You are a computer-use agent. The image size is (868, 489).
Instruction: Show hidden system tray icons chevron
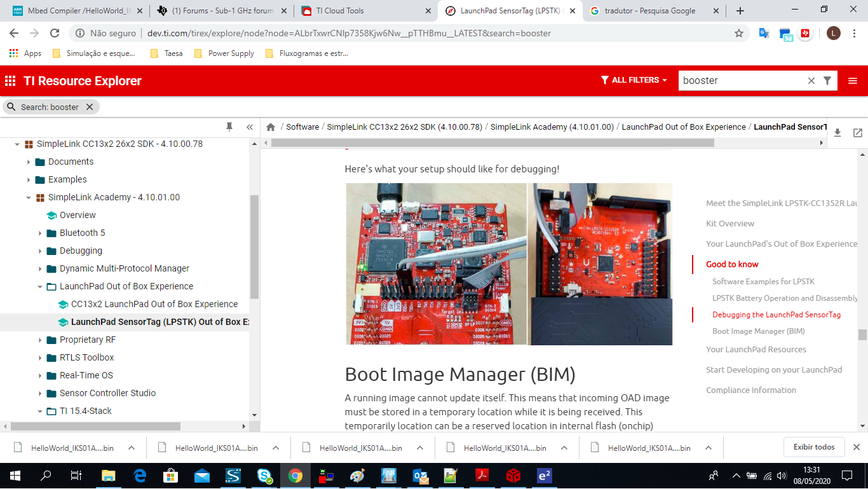[x=736, y=475]
